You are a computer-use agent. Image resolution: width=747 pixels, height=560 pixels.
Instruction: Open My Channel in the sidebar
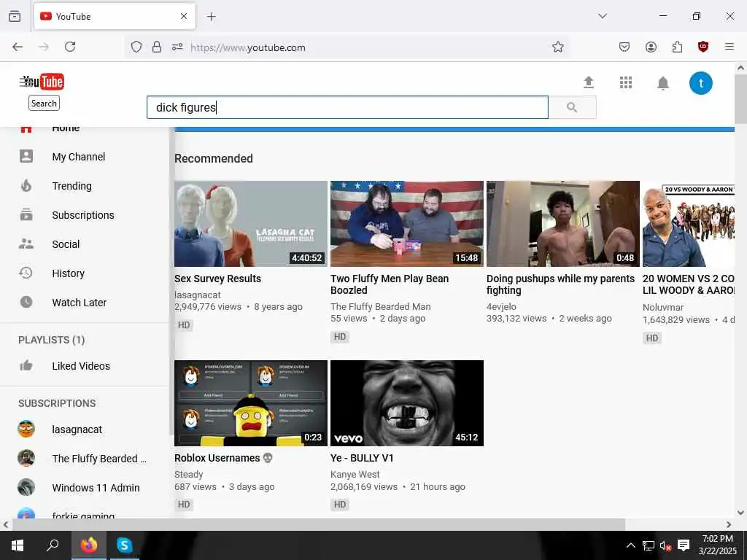[x=79, y=157]
